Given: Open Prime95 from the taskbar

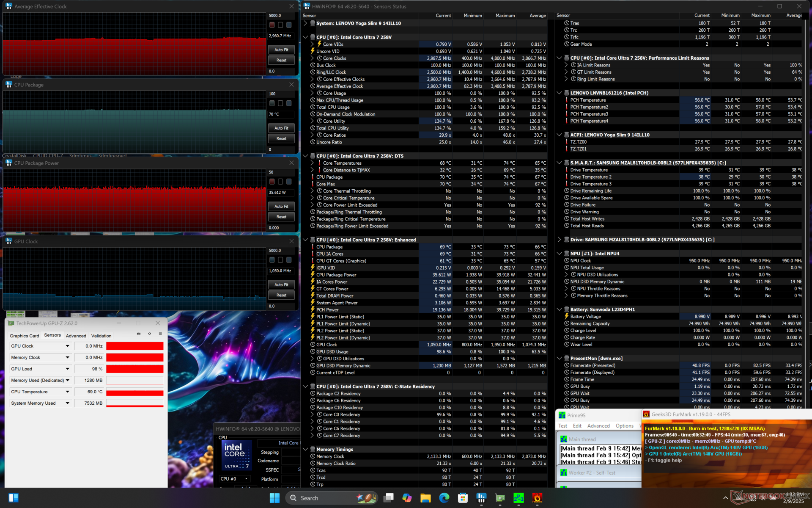Looking at the screenshot, I should (x=518, y=498).
